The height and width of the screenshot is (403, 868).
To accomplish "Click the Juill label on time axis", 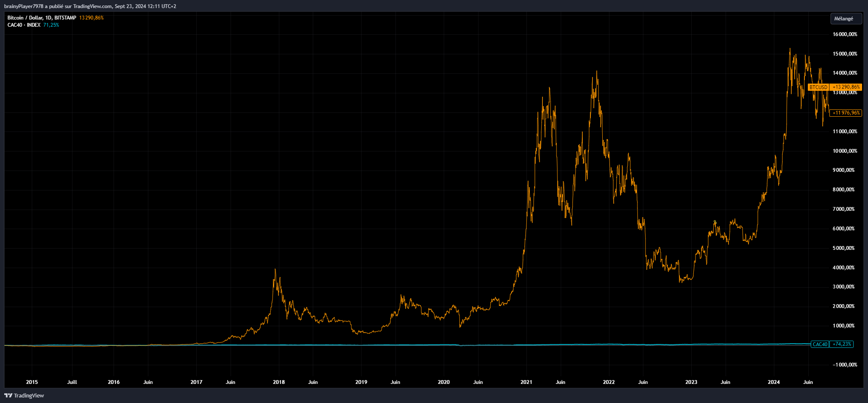I will (72, 382).
